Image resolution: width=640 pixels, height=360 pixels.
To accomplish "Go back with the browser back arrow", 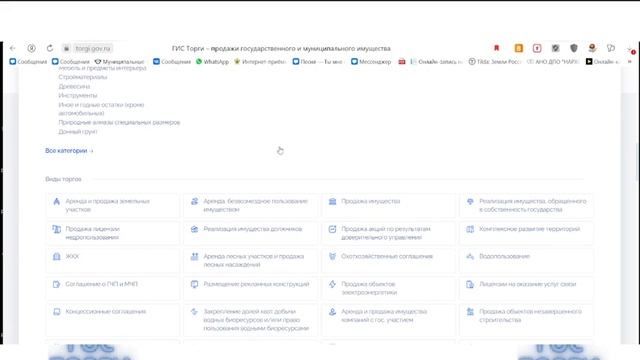I will pyautogui.click(x=13, y=48).
